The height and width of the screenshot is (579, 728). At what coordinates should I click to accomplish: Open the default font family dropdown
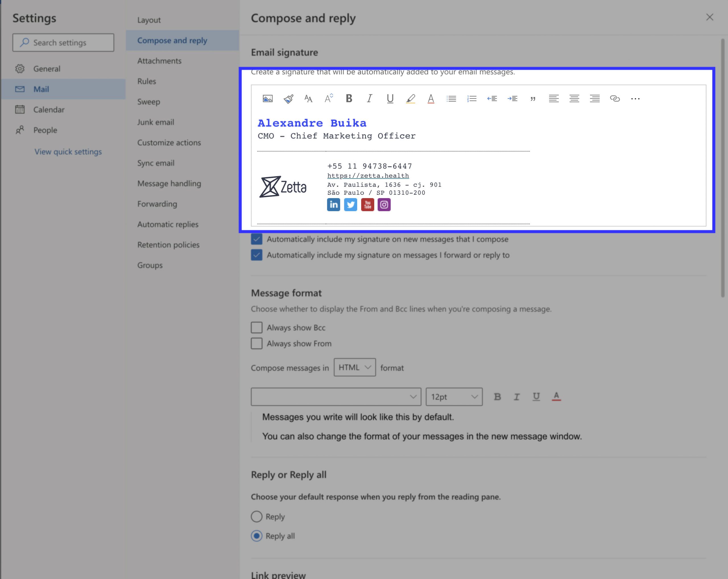coord(336,397)
